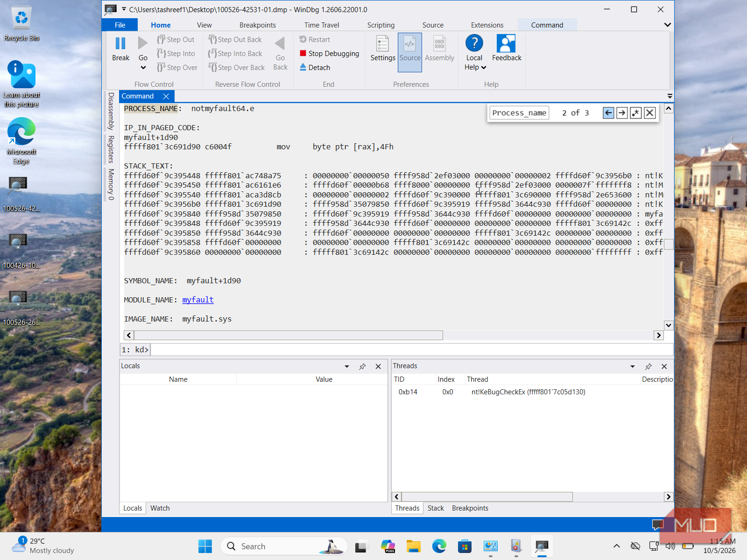Click Step Out in Flow Control
Image resolution: width=747 pixels, height=560 pixels.
[176, 40]
